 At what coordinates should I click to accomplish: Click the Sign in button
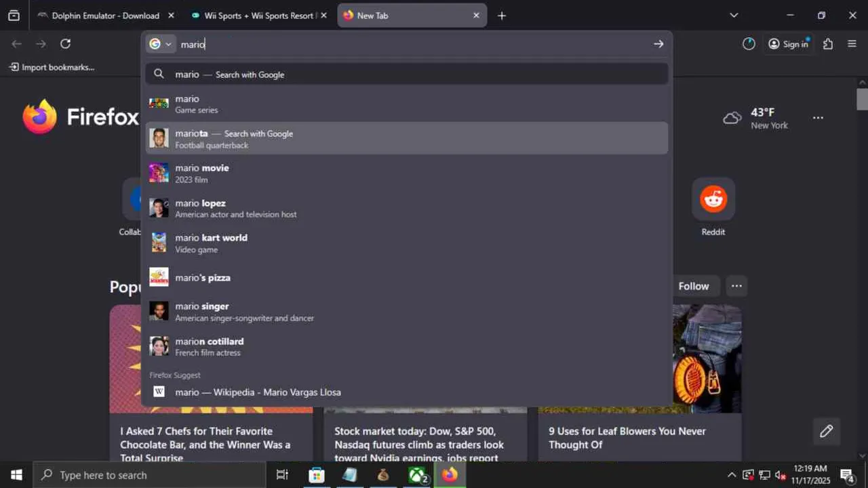[x=789, y=44]
